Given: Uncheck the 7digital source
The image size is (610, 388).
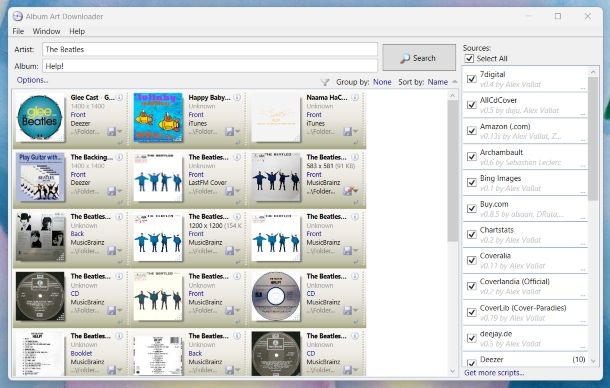Looking at the screenshot, I should pyautogui.click(x=472, y=79).
